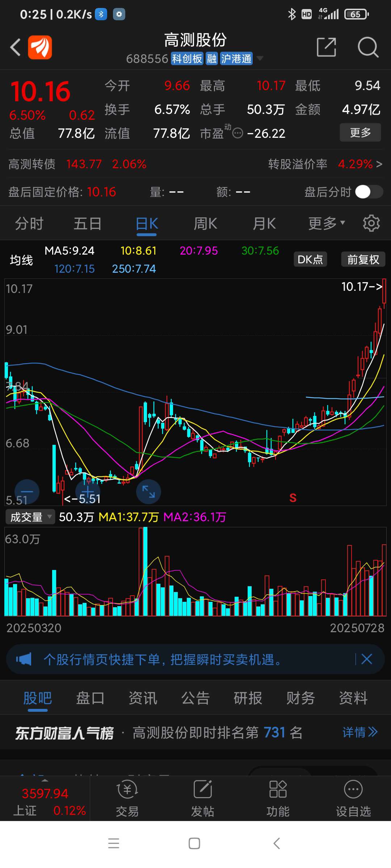Tap 设自选 watchlist icon

tap(353, 798)
